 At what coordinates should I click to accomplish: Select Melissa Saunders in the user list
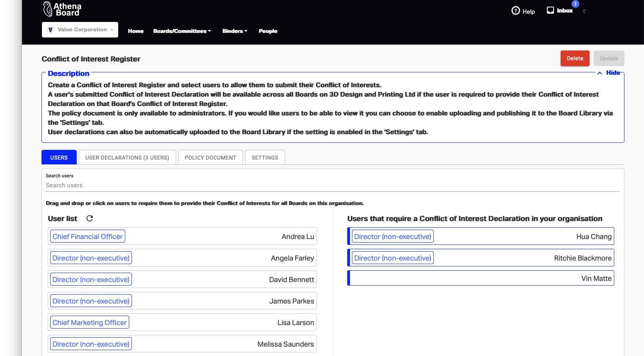(x=182, y=344)
